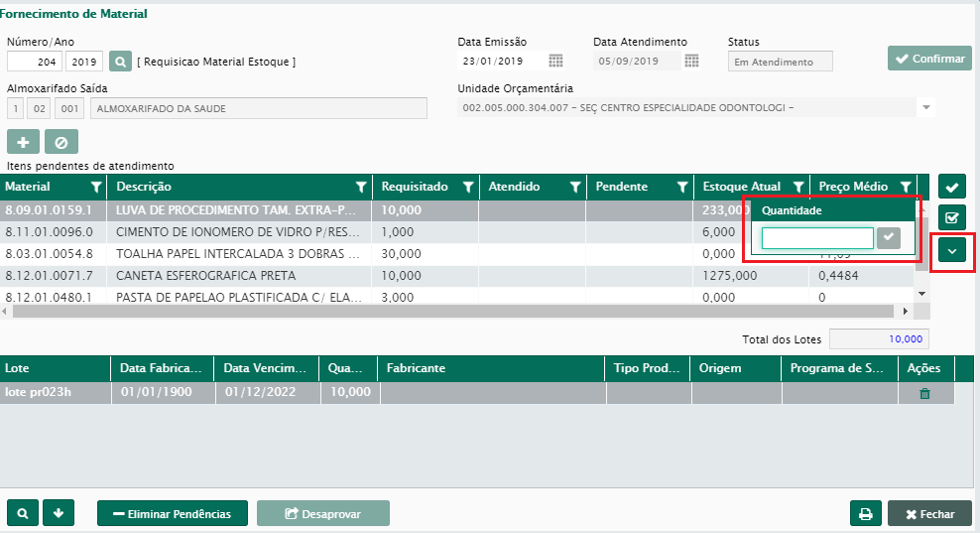Click the Data Atendimento date field

pos(637,61)
